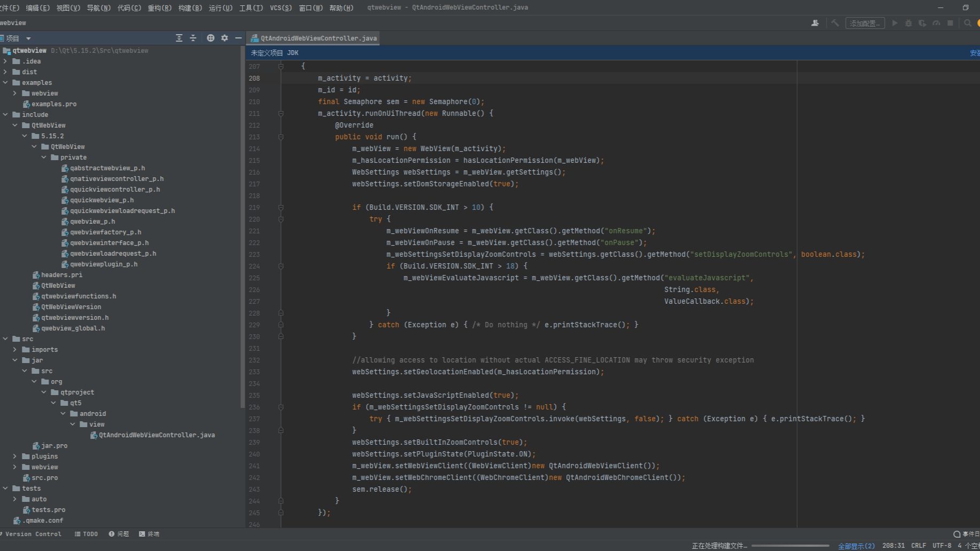The width and height of the screenshot is (980, 551).
Task: Fold code block at line 211
Action: point(281,114)
